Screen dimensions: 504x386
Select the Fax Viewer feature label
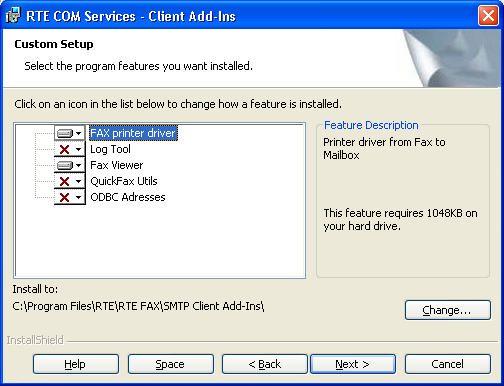(117, 165)
